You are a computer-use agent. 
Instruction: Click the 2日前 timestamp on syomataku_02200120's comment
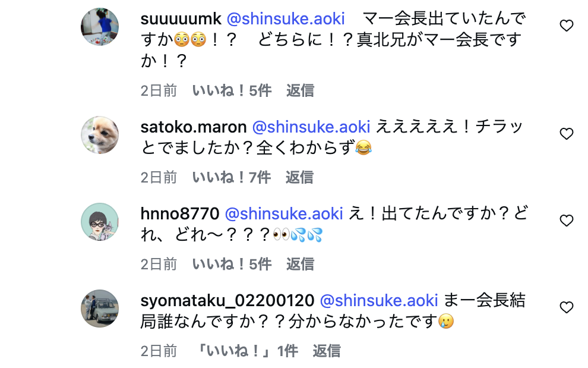pos(159,351)
